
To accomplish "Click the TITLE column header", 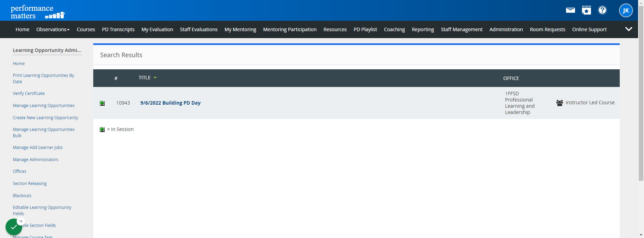I will coord(145,78).
